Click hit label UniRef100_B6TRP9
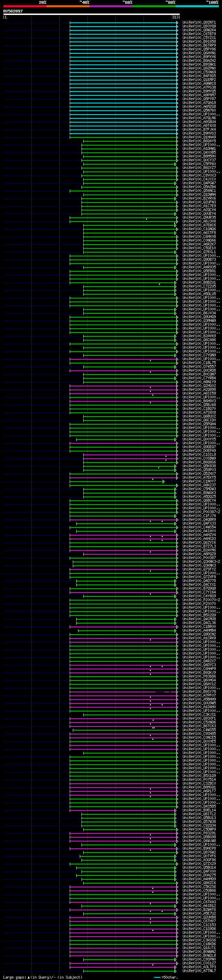This screenshot has height=980, width=222. click(199, 45)
